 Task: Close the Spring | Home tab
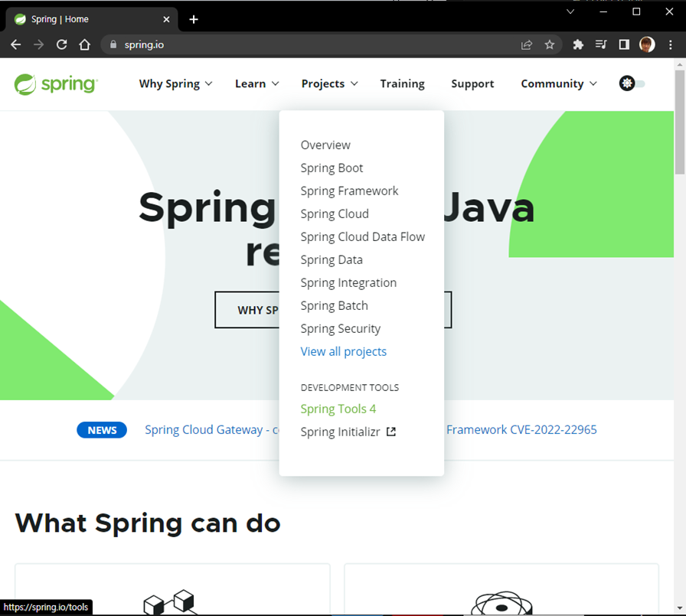(166, 19)
